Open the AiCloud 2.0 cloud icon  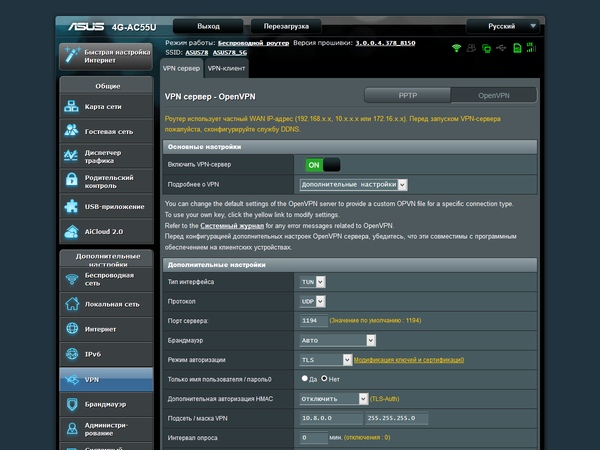point(72,232)
